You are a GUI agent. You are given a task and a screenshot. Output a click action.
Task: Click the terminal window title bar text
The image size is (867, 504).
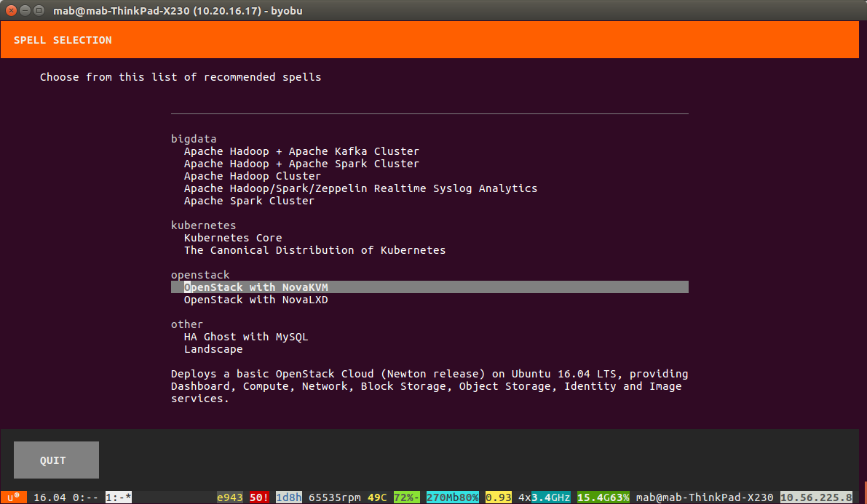178,10
